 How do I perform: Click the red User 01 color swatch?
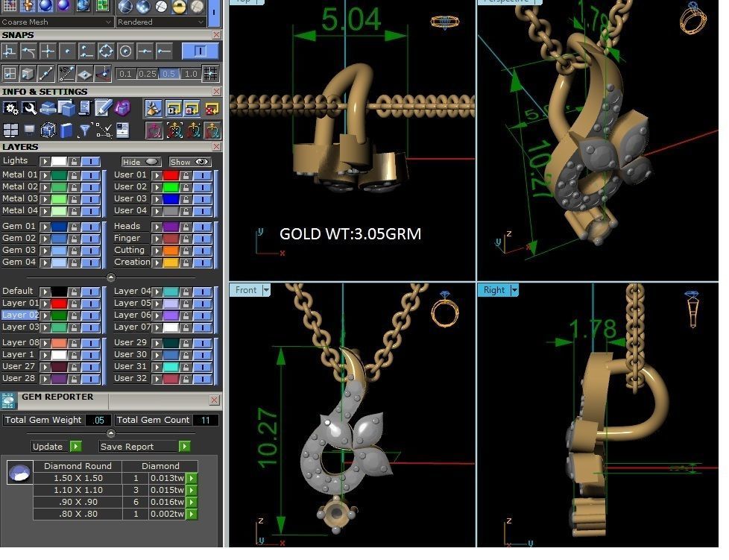(171, 175)
